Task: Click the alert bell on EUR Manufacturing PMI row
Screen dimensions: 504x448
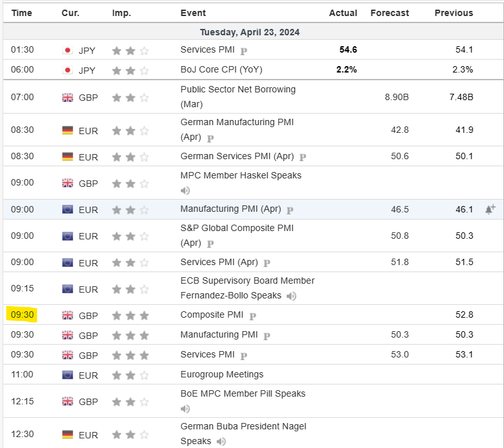Action: 490,209
